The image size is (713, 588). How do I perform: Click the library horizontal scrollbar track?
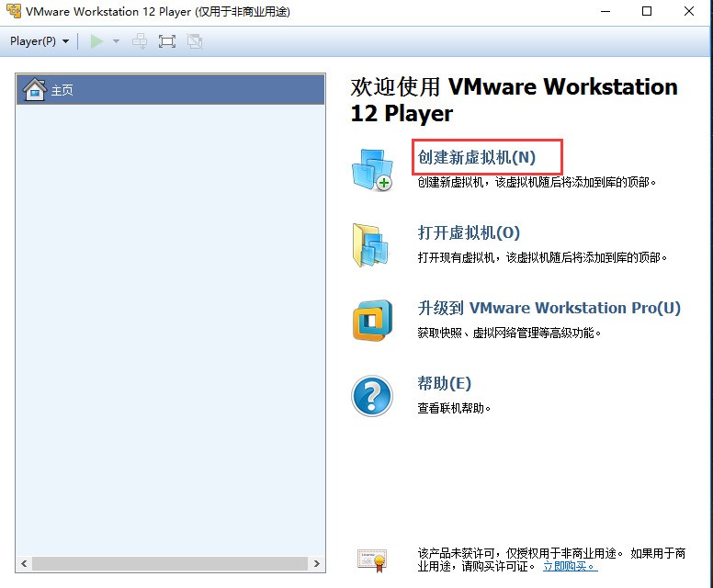pyautogui.click(x=170, y=564)
